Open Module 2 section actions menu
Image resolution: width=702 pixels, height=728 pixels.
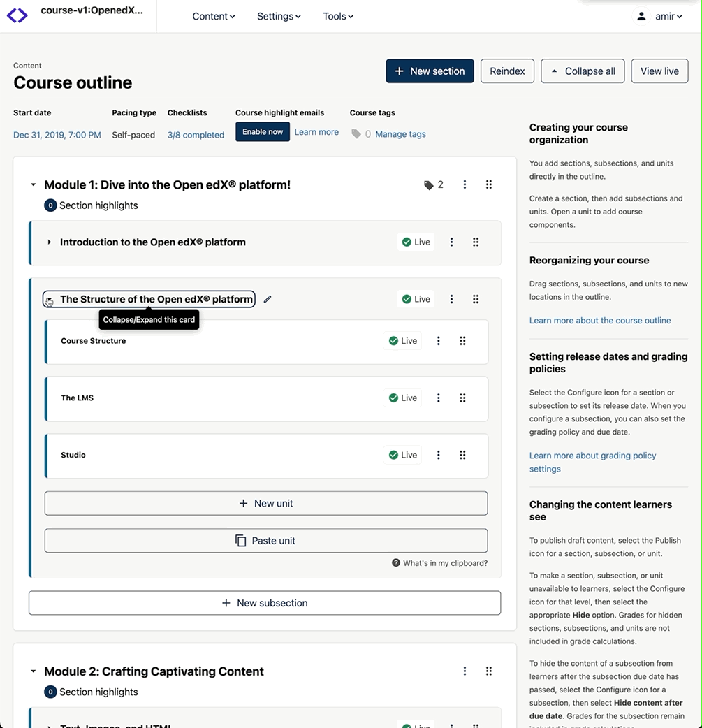465,671
